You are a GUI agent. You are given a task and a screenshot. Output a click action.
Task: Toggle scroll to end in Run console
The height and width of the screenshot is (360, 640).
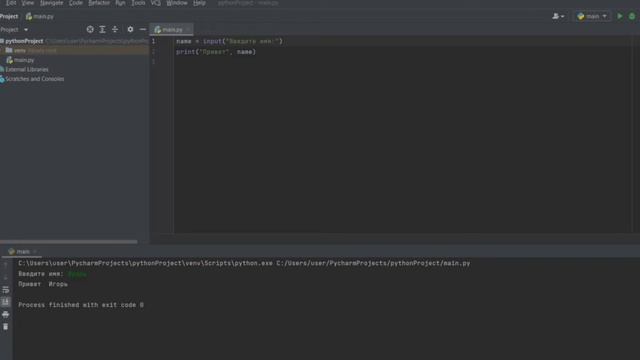(5, 302)
